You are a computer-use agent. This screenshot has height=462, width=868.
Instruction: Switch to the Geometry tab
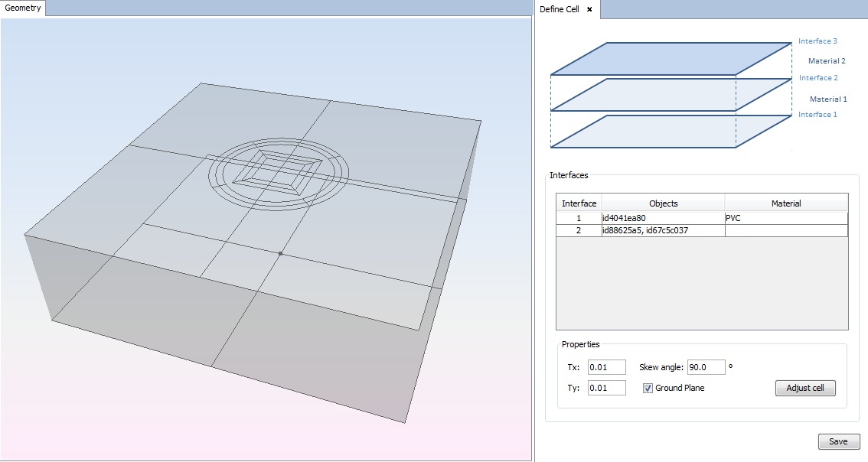(23, 8)
